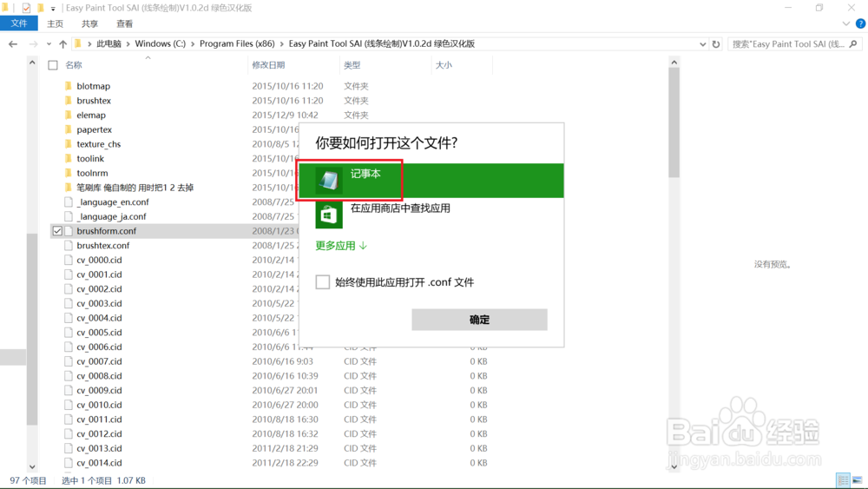Open the 文件 menu tab

tap(19, 23)
